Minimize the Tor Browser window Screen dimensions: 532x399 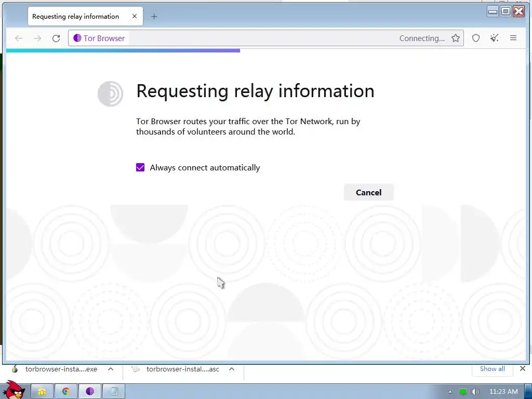coord(493,11)
